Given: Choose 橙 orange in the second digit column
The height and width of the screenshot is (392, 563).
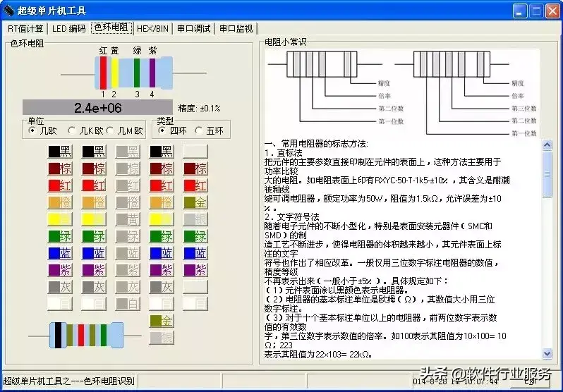Looking at the screenshot, I should coord(94,202).
